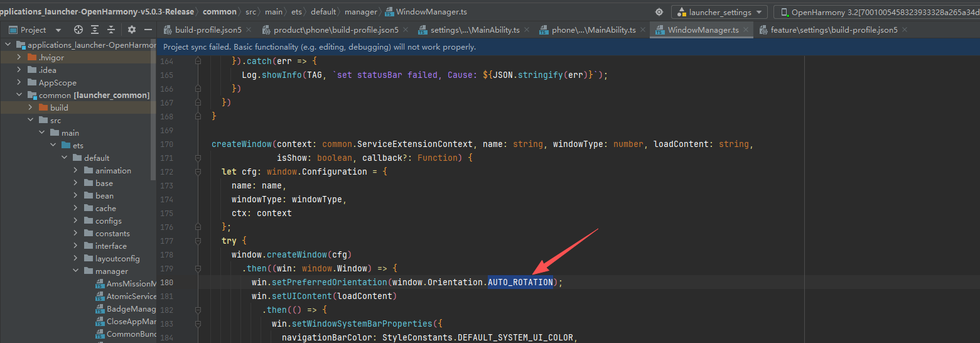This screenshot has height=343, width=980.
Task: Expand the animation folder
Action: 76,170
